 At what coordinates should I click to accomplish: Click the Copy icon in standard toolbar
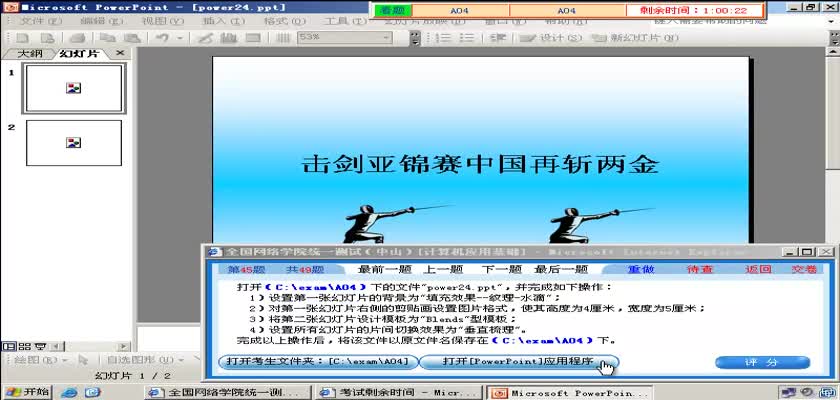tap(108, 38)
